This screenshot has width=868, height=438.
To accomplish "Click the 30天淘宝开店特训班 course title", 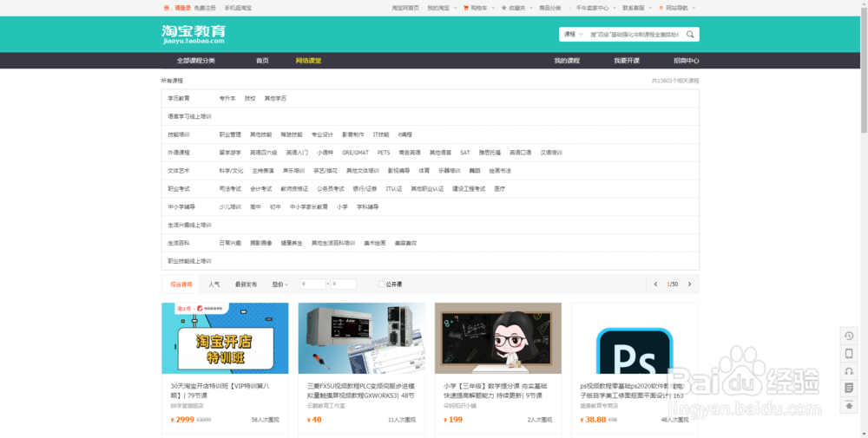I will click(220, 391).
